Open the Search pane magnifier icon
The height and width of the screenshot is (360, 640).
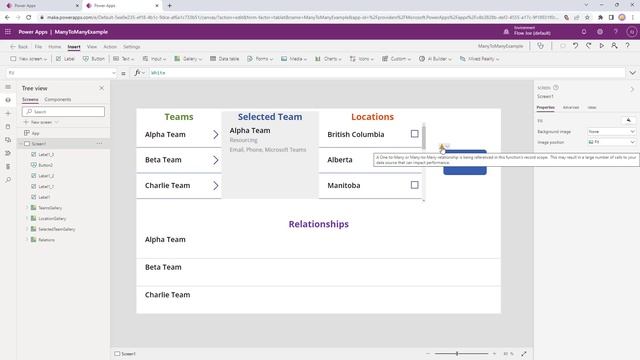(x=8, y=180)
